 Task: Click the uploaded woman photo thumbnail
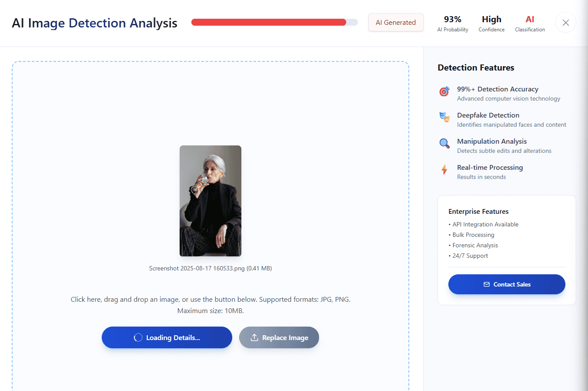[210, 201]
